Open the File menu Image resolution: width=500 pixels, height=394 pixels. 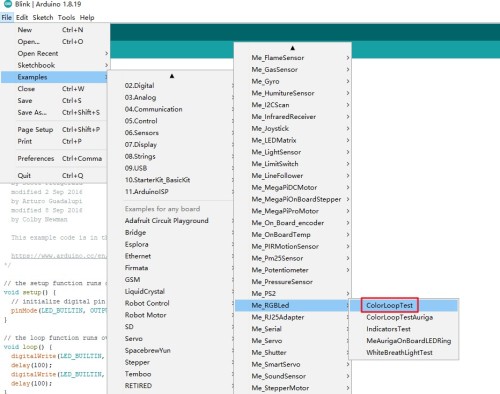pyautogui.click(x=6, y=17)
